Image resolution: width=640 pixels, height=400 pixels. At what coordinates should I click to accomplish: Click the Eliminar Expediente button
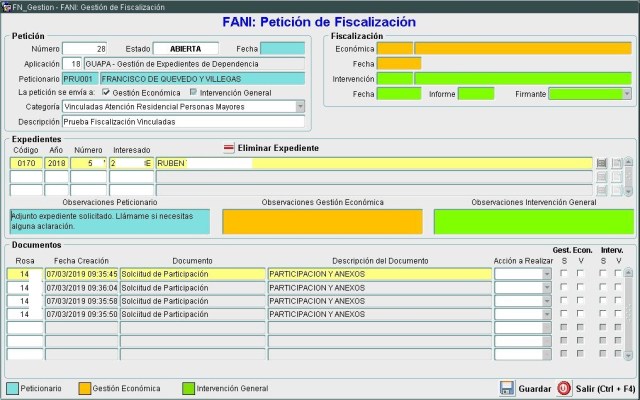click(x=278, y=148)
